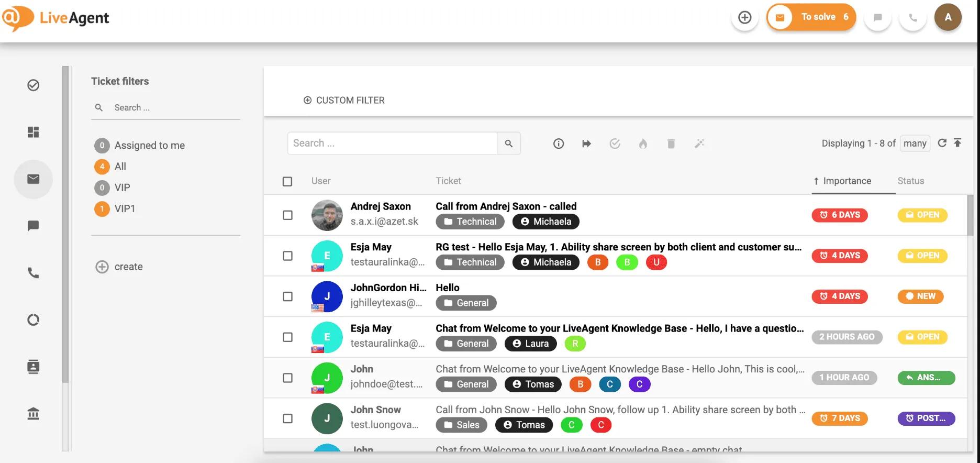980x463 pixels.
Task: Open the 'Call from John Snow' ticket
Action: click(620, 410)
